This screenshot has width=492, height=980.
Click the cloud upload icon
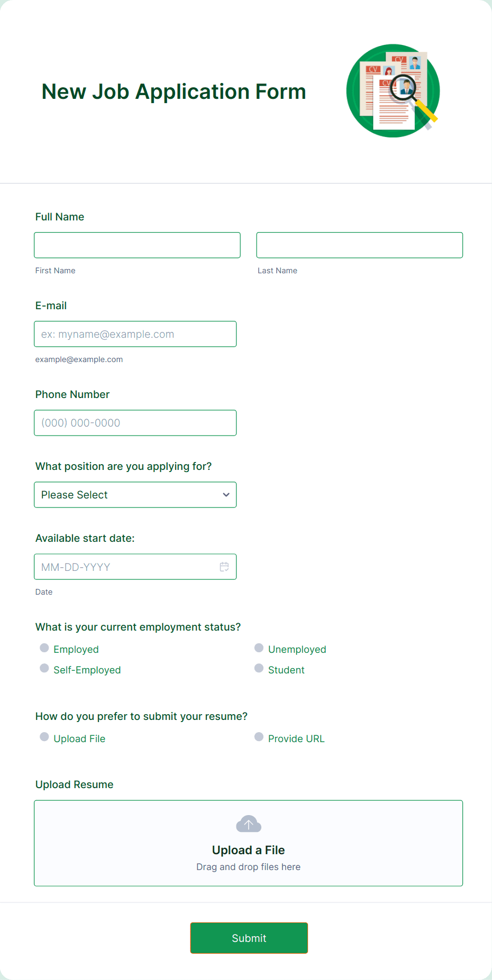(248, 823)
